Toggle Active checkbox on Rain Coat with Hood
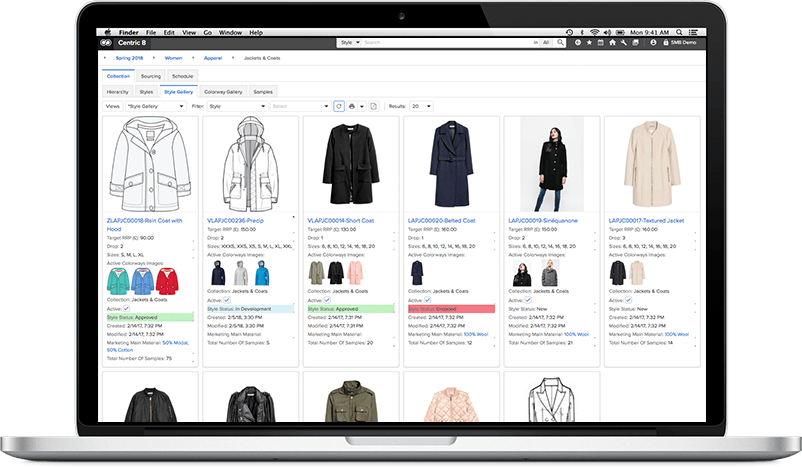Viewport: 802px width, 467px height. [x=126, y=308]
